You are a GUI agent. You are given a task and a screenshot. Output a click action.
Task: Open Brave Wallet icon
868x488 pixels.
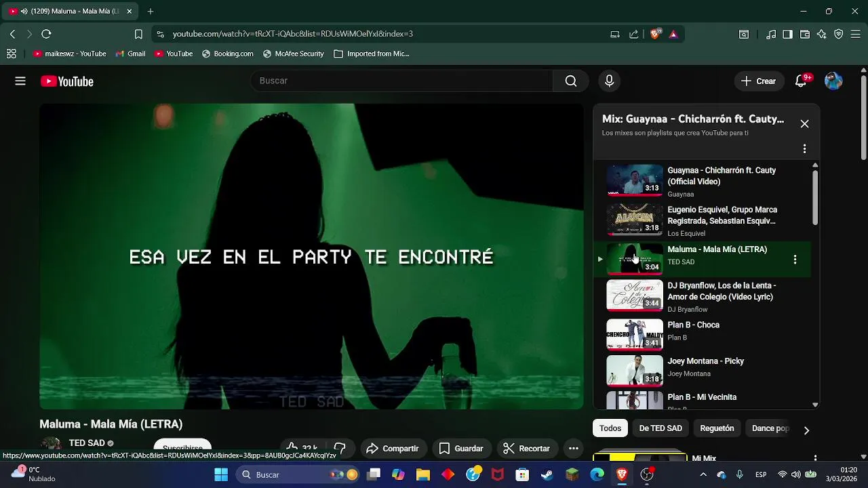pos(805,34)
